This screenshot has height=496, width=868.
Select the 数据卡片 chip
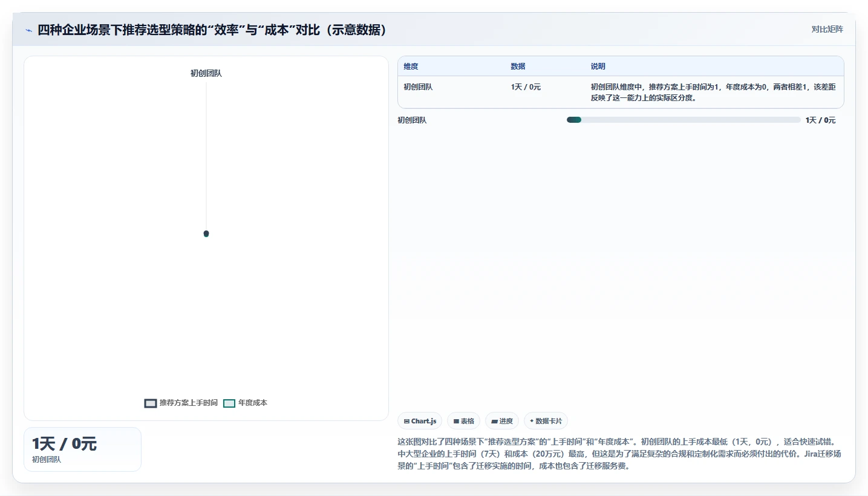point(546,421)
